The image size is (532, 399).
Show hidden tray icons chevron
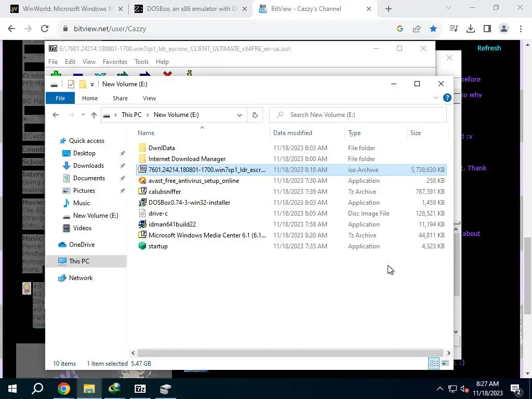pyautogui.click(x=440, y=389)
